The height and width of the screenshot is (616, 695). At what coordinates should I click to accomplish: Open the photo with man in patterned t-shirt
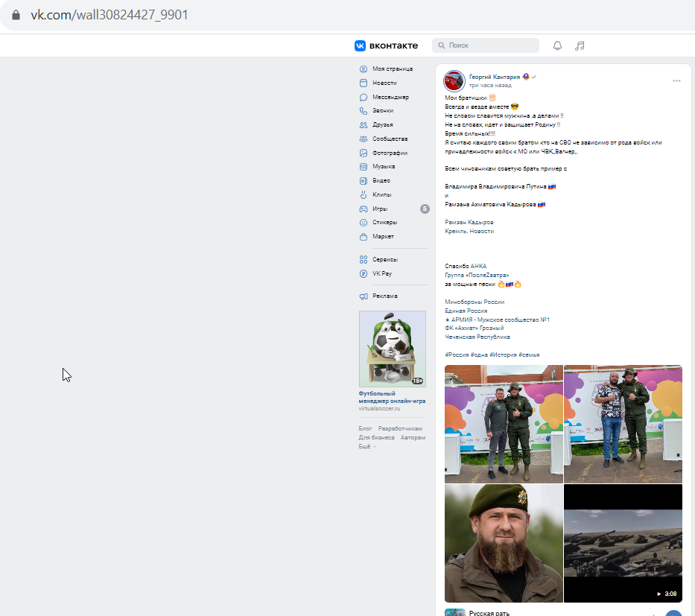[x=623, y=424]
